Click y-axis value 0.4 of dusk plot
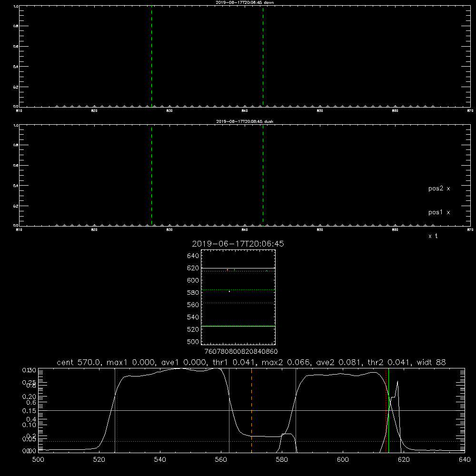The image size is (476, 476). (x=16, y=186)
